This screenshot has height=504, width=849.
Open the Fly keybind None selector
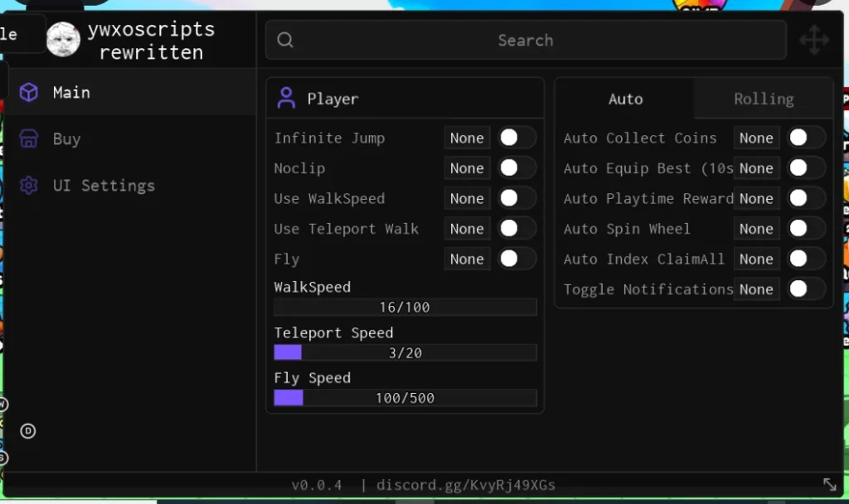467,259
